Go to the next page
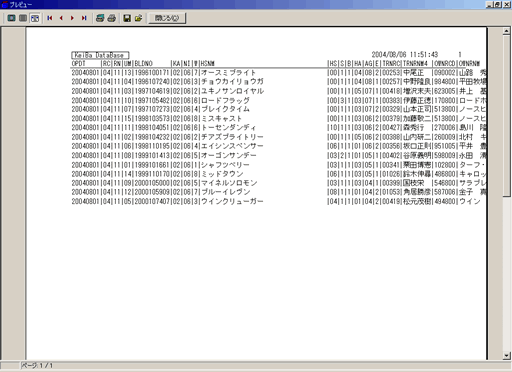This screenshot has height=372, width=512. coord(72,18)
